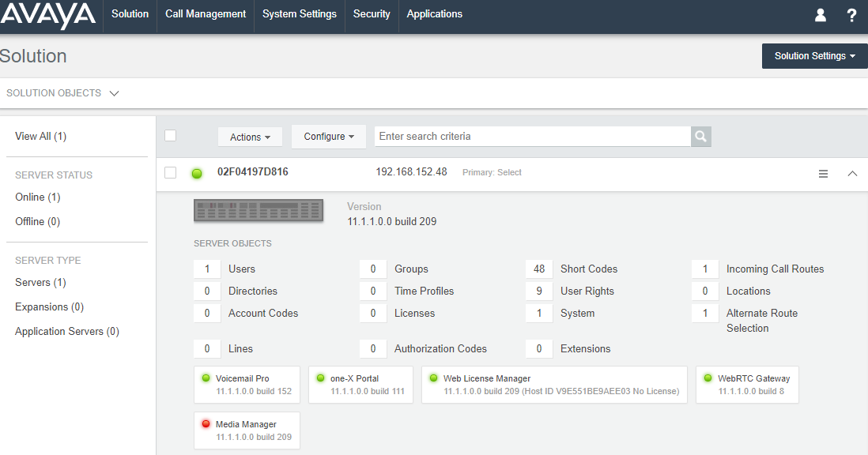
Task: Click the Voicemail Pro application card
Action: point(247,384)
